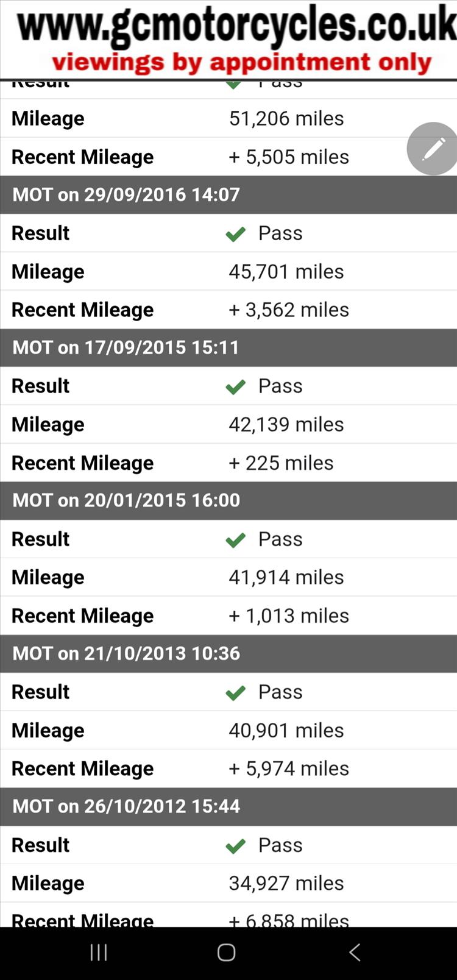Open the www.gcmotorcycles.co.uk website banner
This screenshot has height=980, width=457.
236,26
